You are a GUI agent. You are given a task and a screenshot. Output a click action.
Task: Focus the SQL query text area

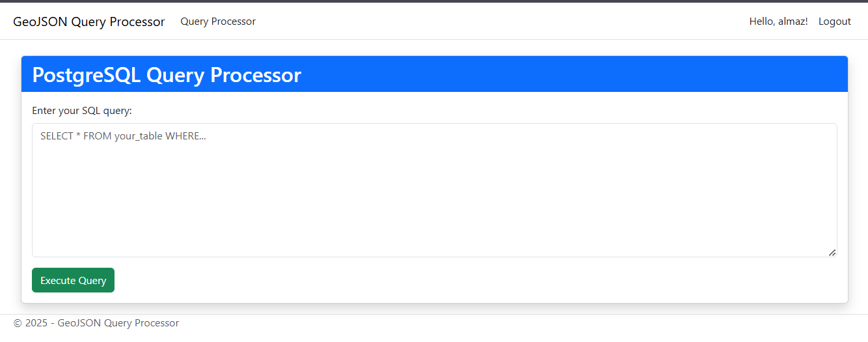click(x=434, y=195)
